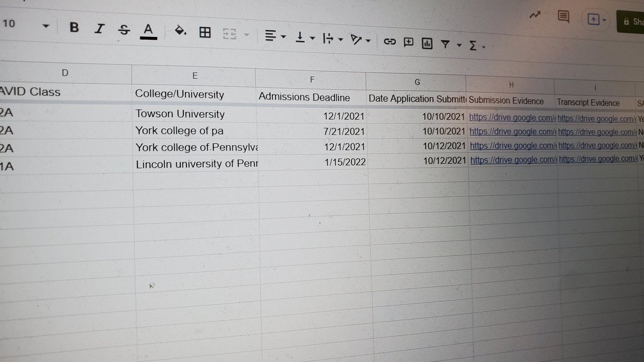Select the Lincoln university cell
The width and height of the screenshot is (644, 362).
[197, 164]
